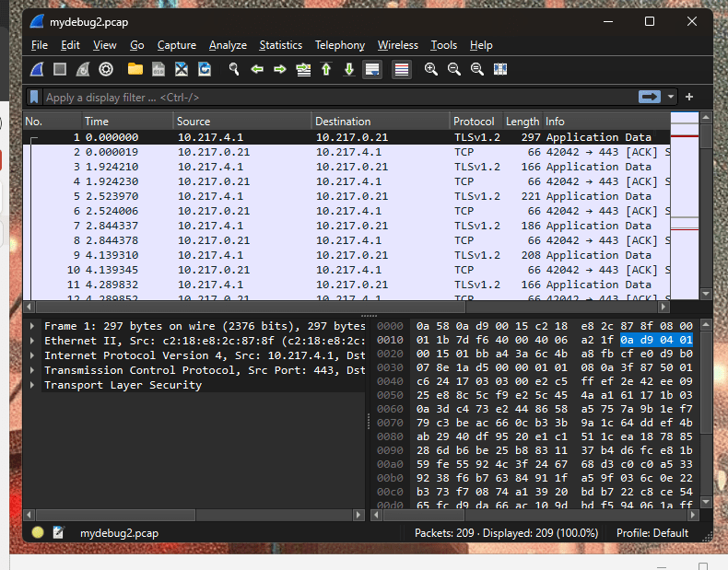
Task: Reload this capture file
Action: (205, 70)
